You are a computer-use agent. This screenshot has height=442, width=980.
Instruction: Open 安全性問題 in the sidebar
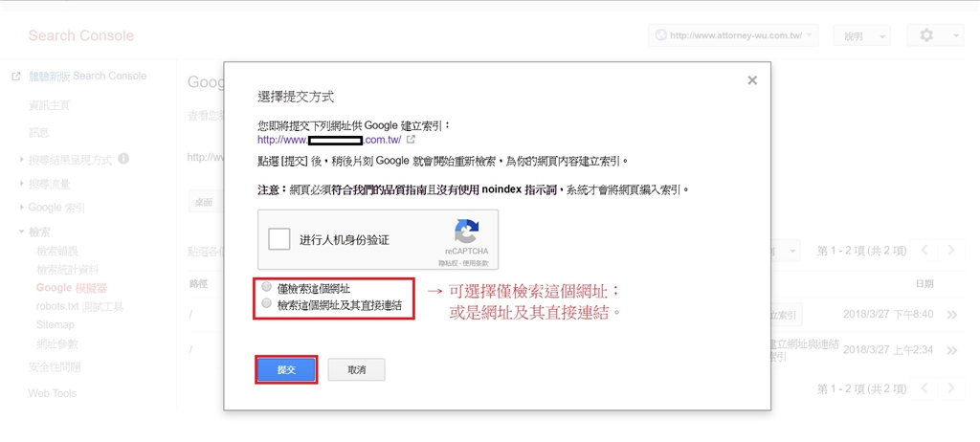click(x=55, y=367)
